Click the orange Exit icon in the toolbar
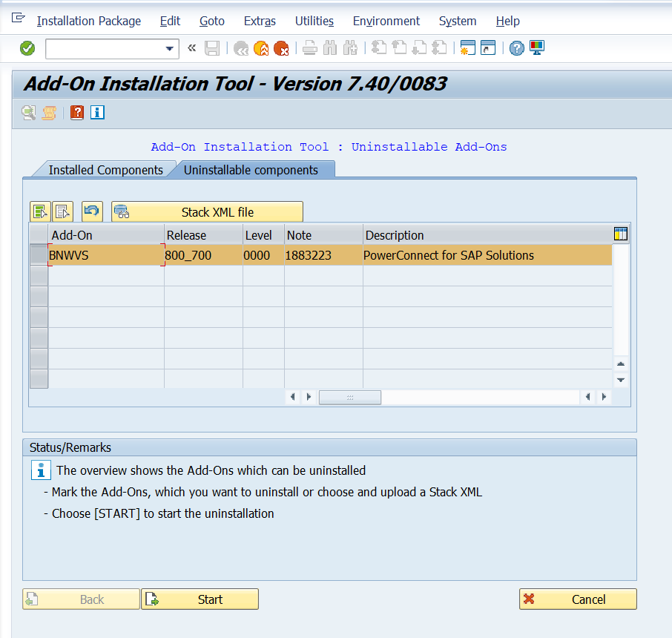672x638 pixels. pyautogui.click(x=261, y=49)
